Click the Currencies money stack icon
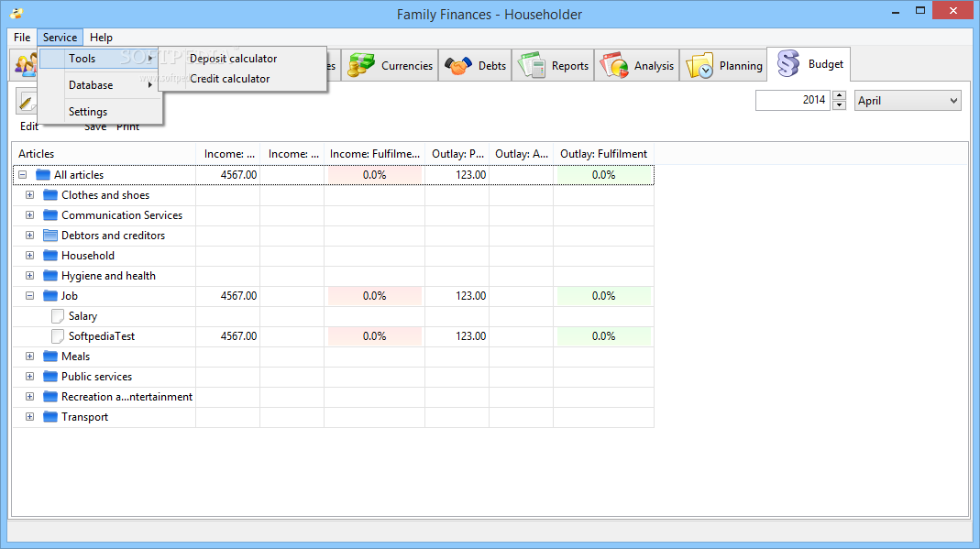 click(x=361, y=65)
